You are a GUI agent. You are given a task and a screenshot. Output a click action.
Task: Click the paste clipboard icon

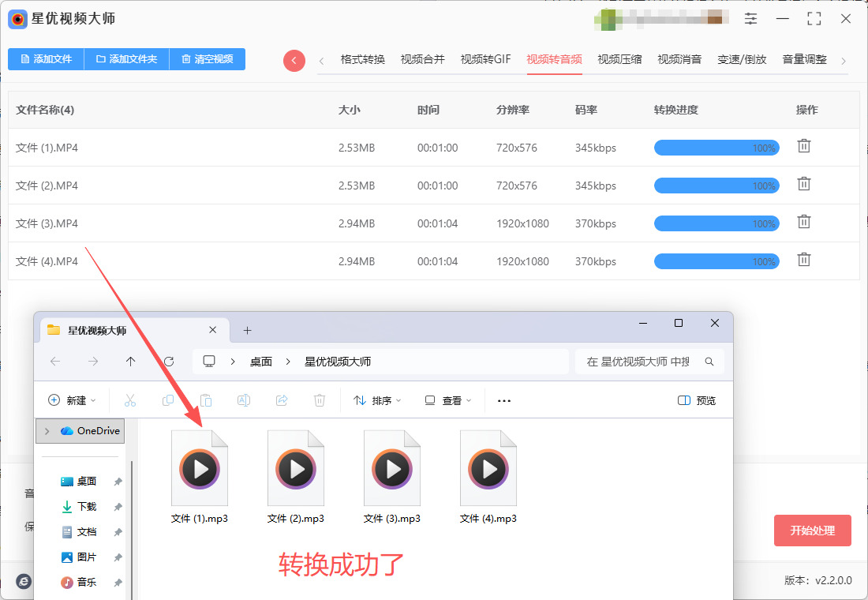[x=206, y=400]
